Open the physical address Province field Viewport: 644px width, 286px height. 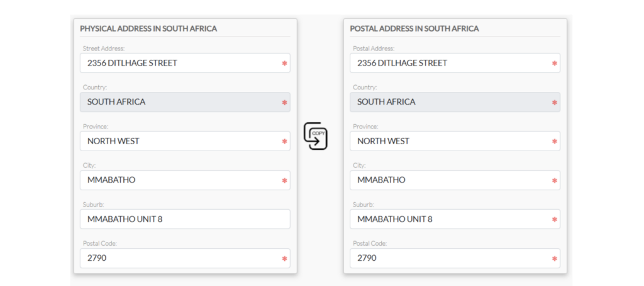pos(185,141)
